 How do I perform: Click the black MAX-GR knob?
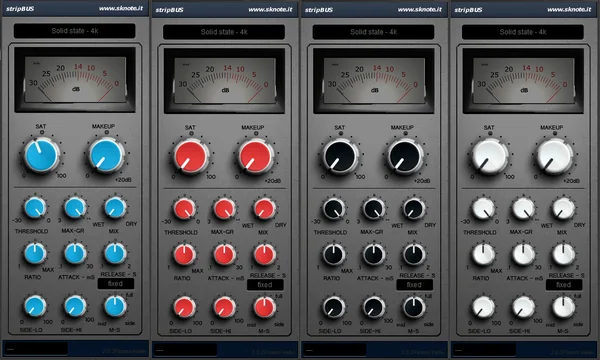[x=373, y=209]
